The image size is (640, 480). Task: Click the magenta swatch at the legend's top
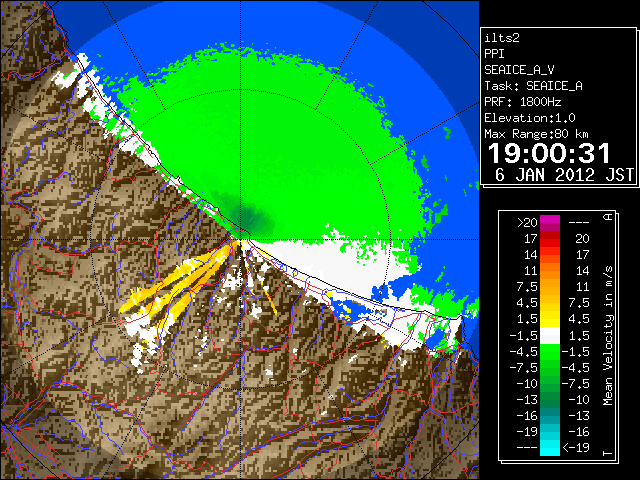pos(550,220)
